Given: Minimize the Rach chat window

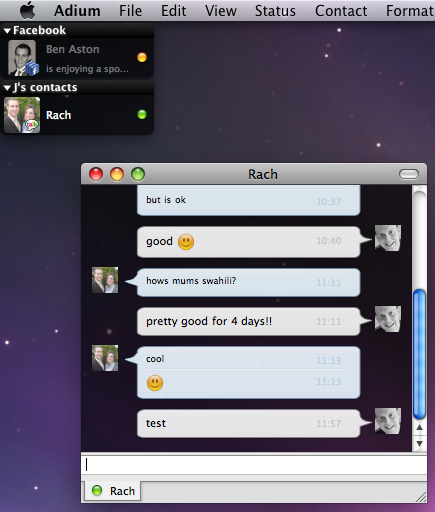Looking at the screenshot, I should click(x=117, y=174).
